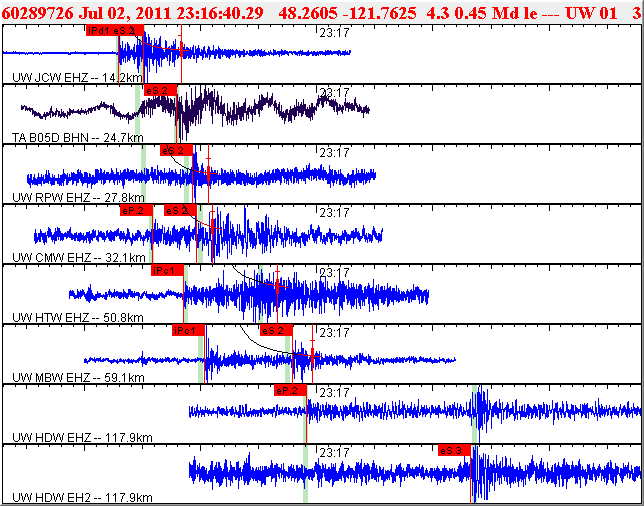The width and height of the screenshot is (644, 506).
Task: Select the TA B05D BHN station label
Action: (77, 137)
